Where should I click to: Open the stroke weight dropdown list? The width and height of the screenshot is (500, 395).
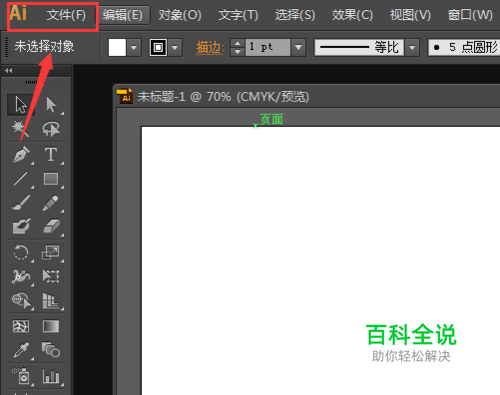tap(298, 47)
